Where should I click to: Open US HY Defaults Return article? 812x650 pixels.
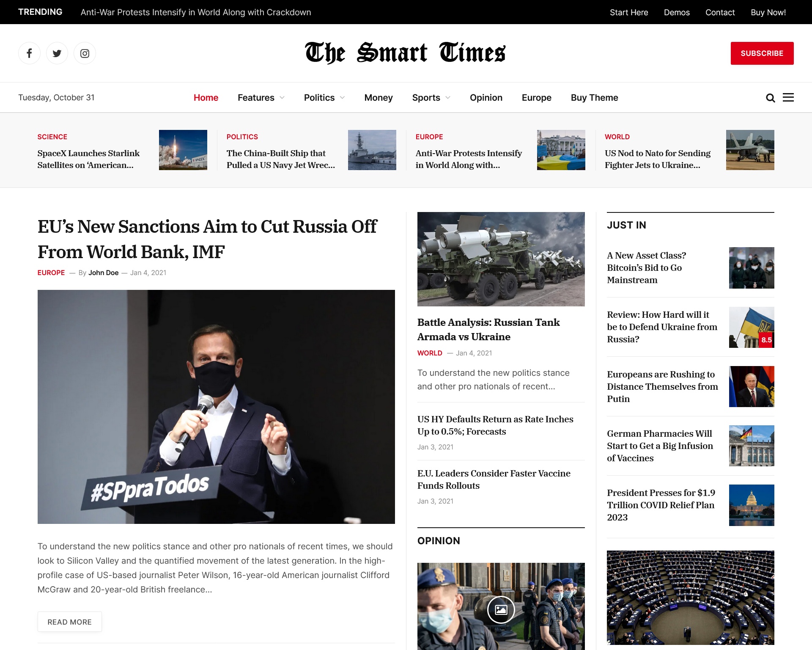(x=495, y=425)
